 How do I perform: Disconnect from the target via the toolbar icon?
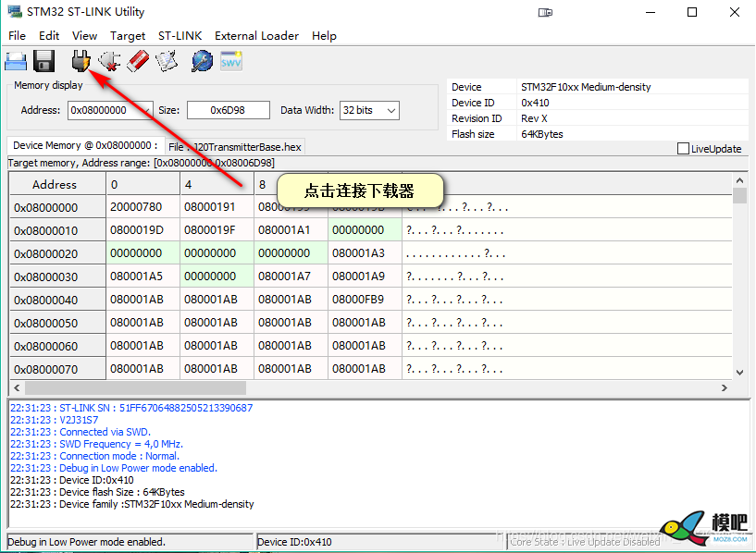tap(109, 61)
